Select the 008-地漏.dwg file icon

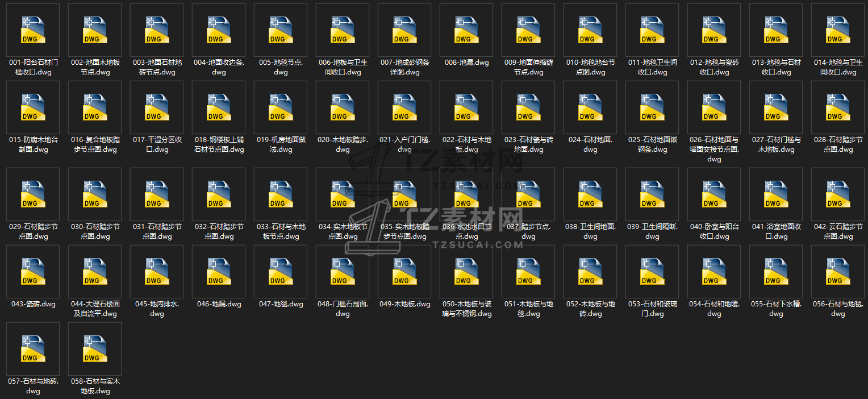tap(466, 30)
